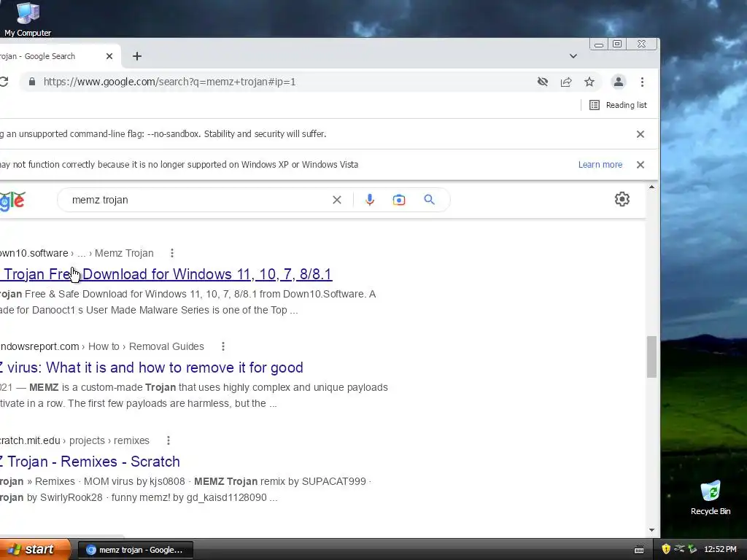The image size is (747, 560).
Task: Open the Reading list
Action: click(x=619, y=105)
